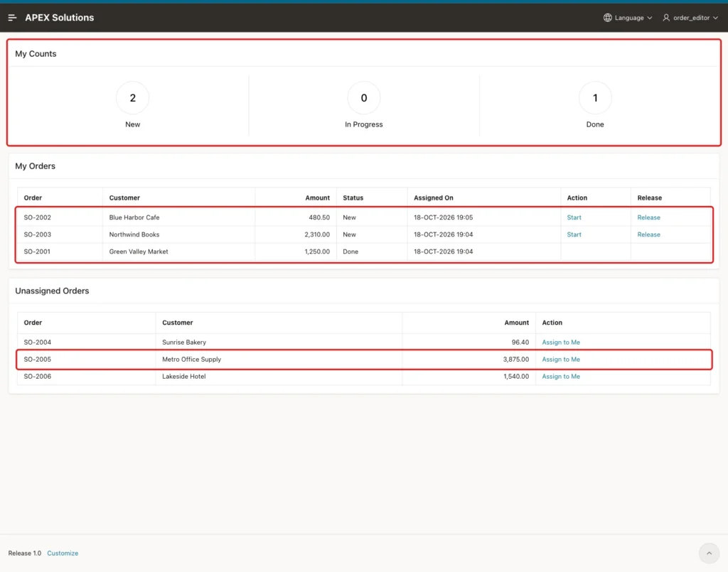The image size is (728, 572).
Task: Start order SO-2002
Action: tap(574, 217)
